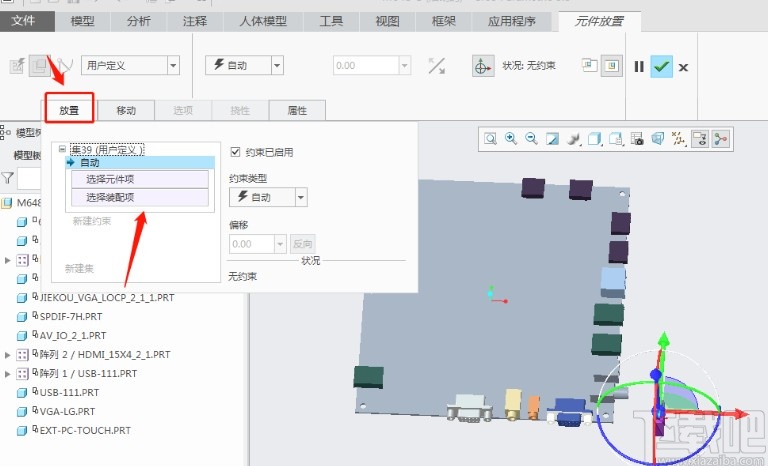Click the convert constraints to mechanism icon

[65, 65]
